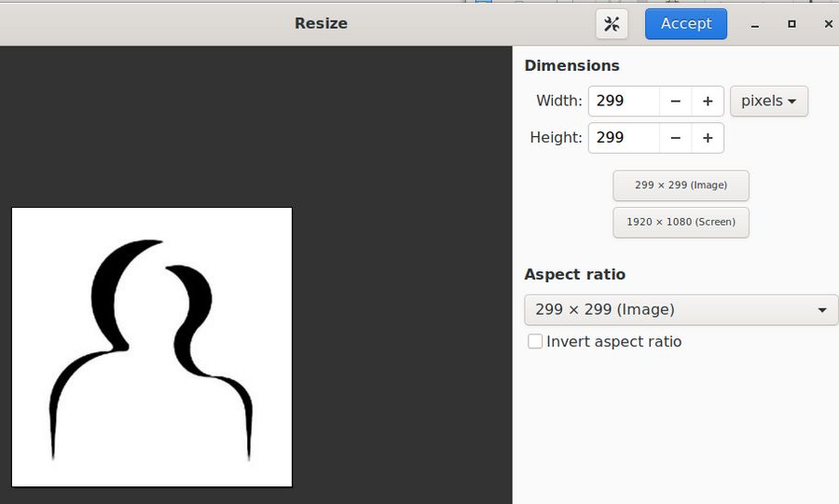Maximize the Resize window
Viewport: 839px width, 504px height.
pyautogui.click(x=791, y=24)
